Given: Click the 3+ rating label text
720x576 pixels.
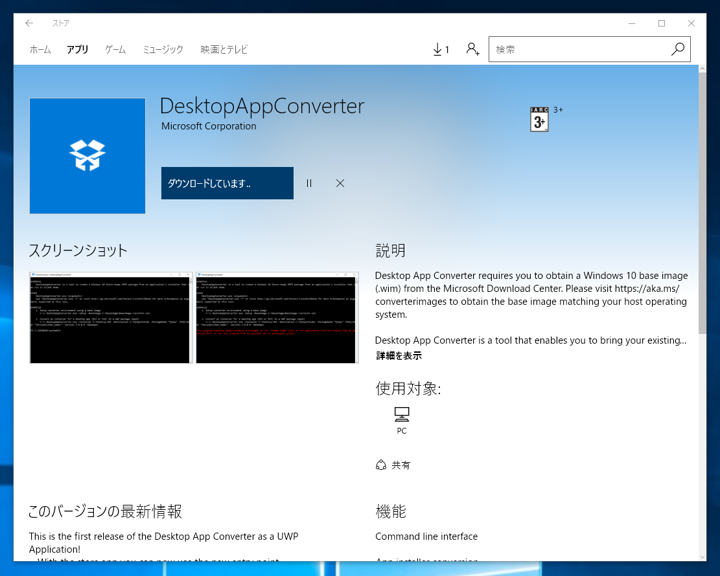Looking at the screenshot, I should (558, 110).
